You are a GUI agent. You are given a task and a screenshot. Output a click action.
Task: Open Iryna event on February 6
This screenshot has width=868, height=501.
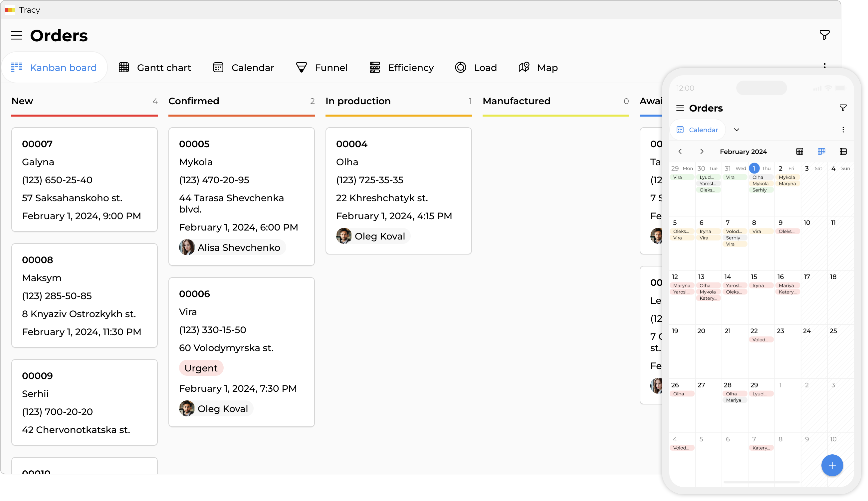708,232
